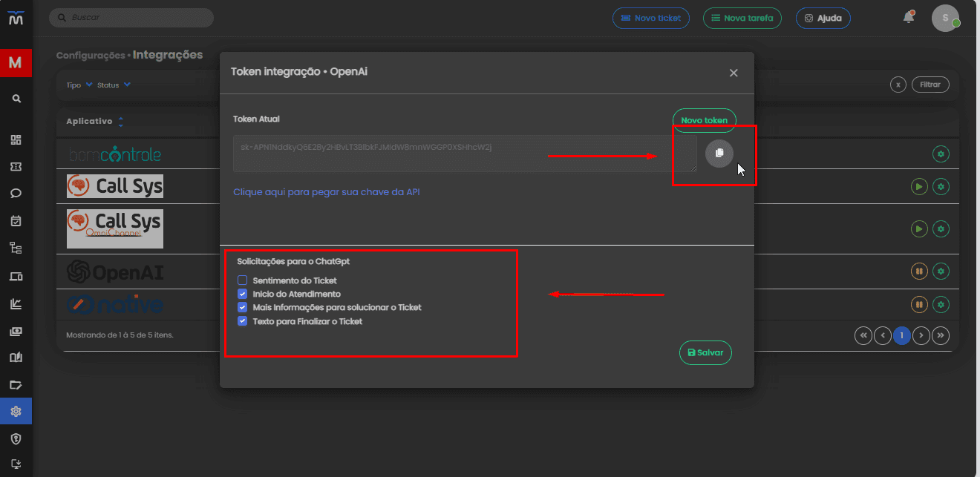The image size is (980, 477).
Task: Open the tickets icon in sidebar
Action: [16, 167]
